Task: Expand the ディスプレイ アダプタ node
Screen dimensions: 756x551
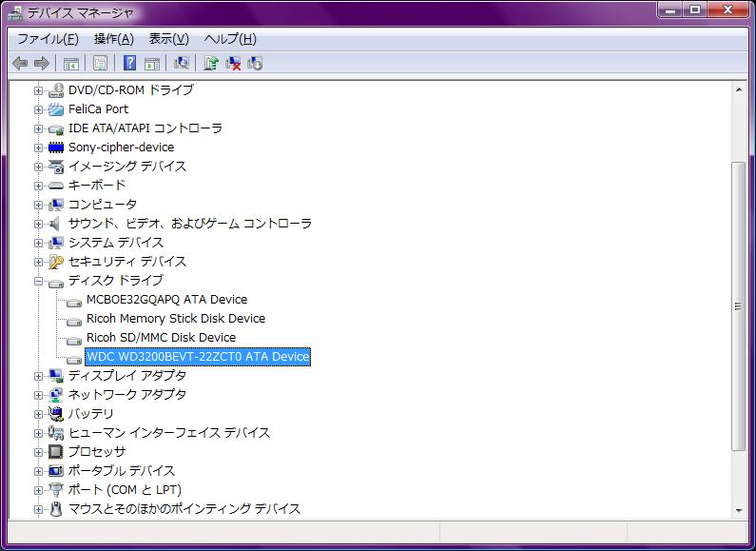Action: coord(38,376)
